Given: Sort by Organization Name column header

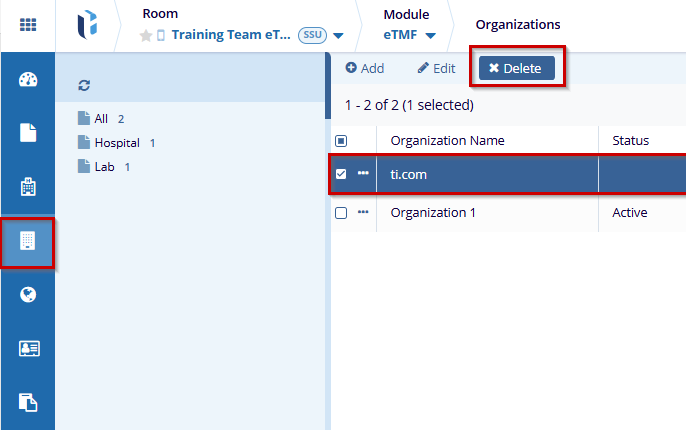Looking at the screenshot, I should point(447,141).
